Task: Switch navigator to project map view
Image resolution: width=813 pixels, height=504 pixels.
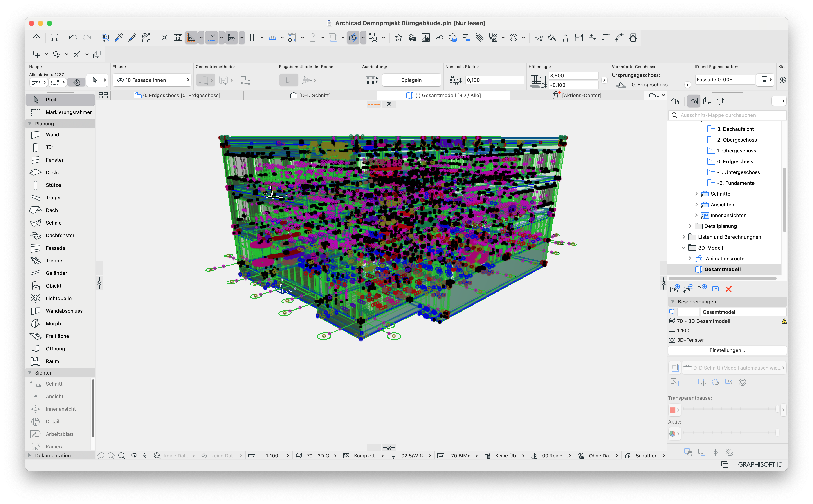Action: [675, 101]
